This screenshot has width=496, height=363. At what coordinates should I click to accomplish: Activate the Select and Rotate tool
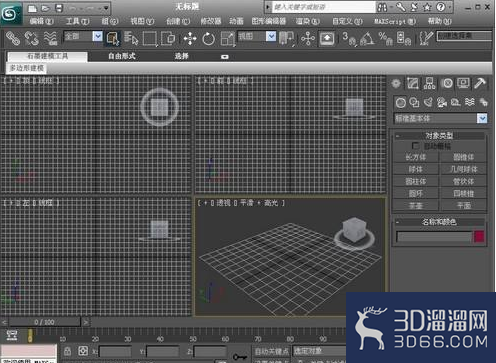pos(209,39)
